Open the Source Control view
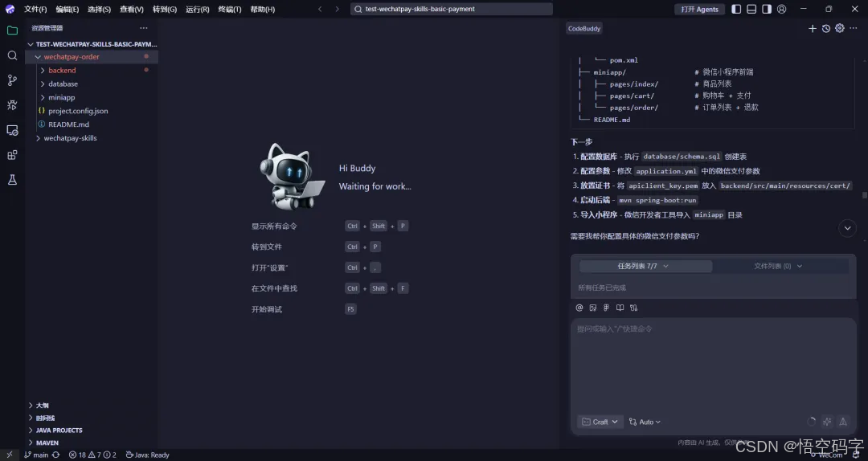Viewport: 868px width, 461px height. click(x=12, y=80)
